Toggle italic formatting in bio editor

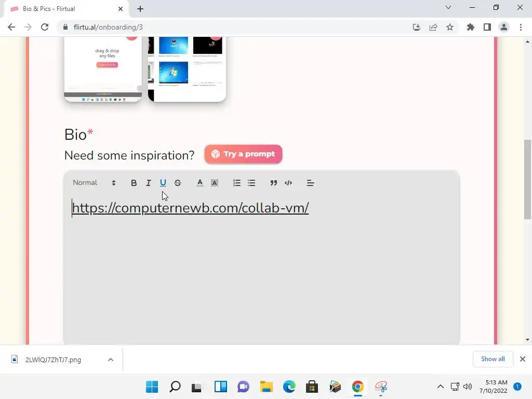[x=148, y=183]
